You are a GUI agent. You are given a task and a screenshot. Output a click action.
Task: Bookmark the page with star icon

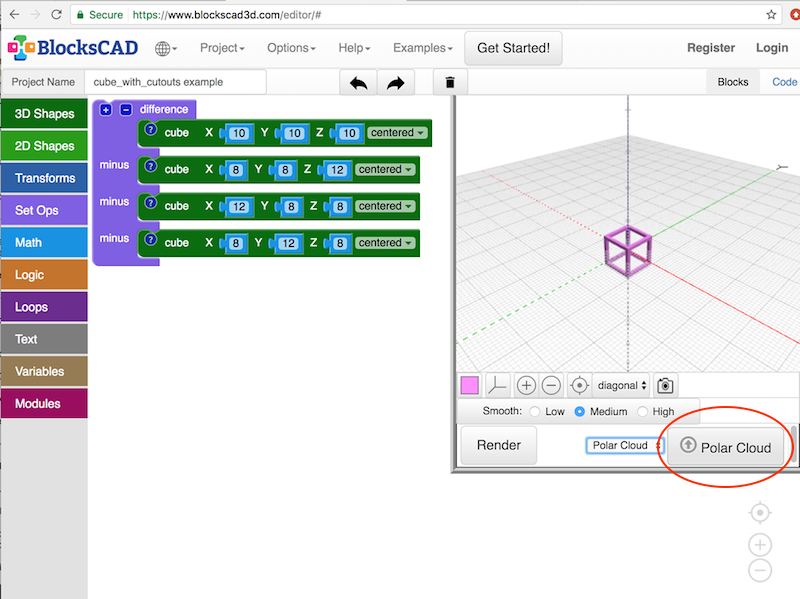coord(771,15)
